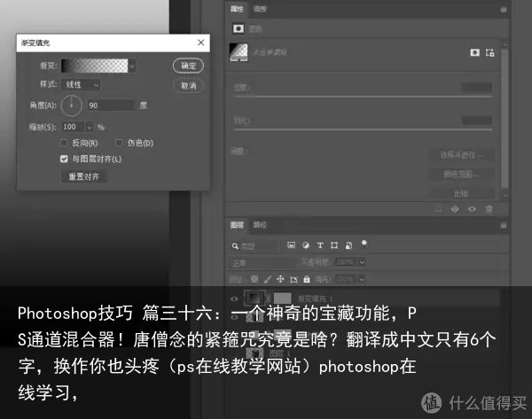Lock artboard nesting icon in Layers panel

(x=293, y=279)
